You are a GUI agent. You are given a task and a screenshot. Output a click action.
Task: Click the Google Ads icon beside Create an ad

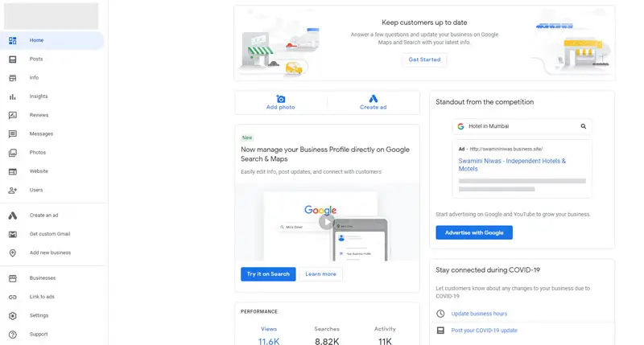pyautogui.click(x=13, y=216)
